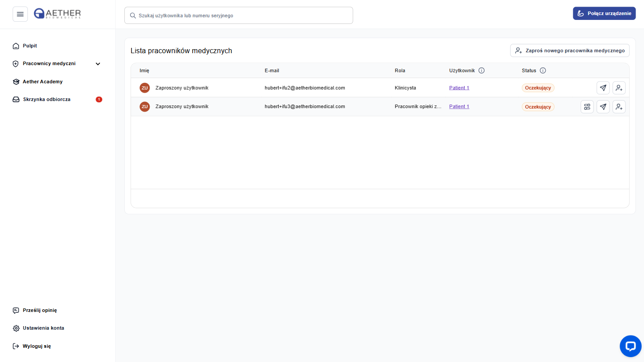Click the search magnifier icon
Image resolution: width=644 pixels, height=362 pixels.
click(132, 16)
